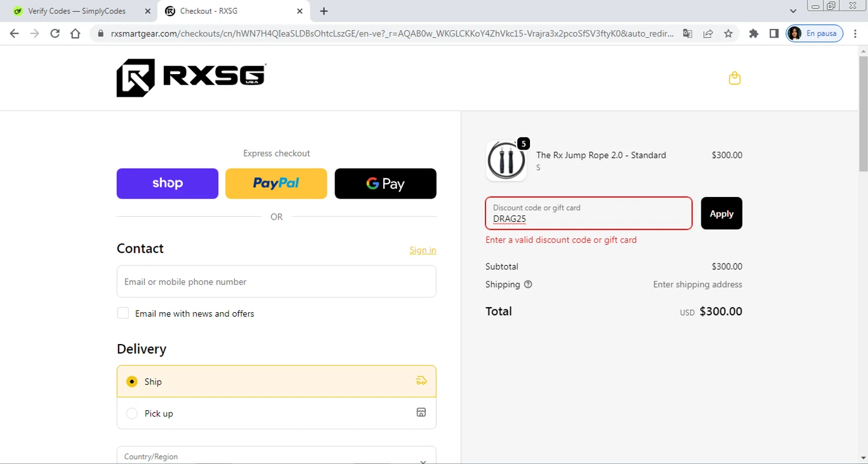Open a new browser tab
Viewport: 868px width, 464px height.
pyautogui.click(x=324, y=11)
